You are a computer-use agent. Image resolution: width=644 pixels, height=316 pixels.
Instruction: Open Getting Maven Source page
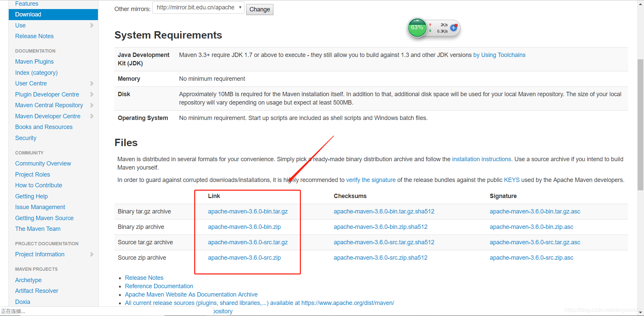44,218
